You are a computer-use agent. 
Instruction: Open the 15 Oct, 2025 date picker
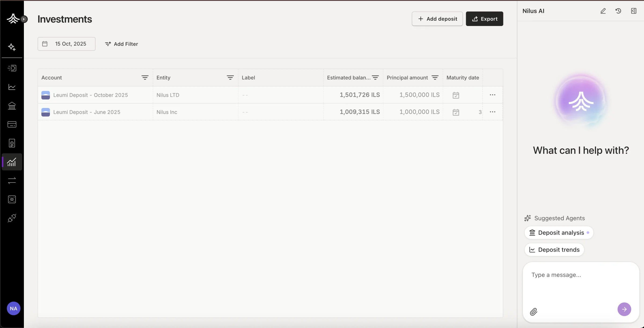coord(66,44)
